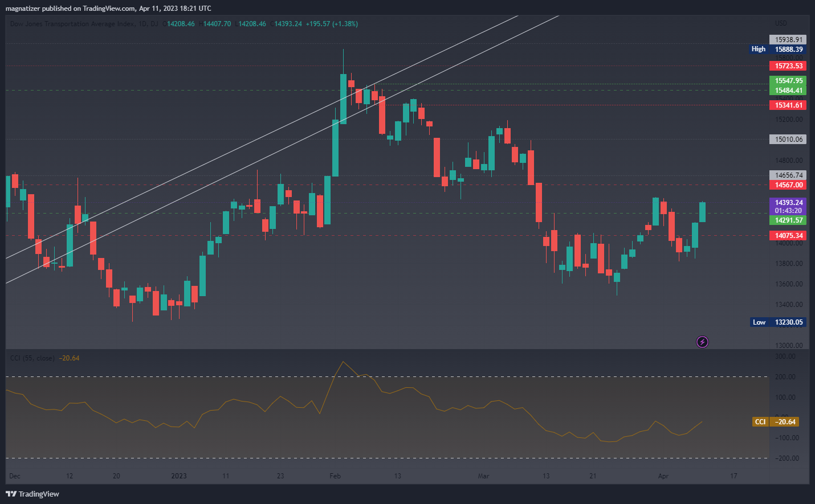Click the USD currency label

(x=781, y=23)
